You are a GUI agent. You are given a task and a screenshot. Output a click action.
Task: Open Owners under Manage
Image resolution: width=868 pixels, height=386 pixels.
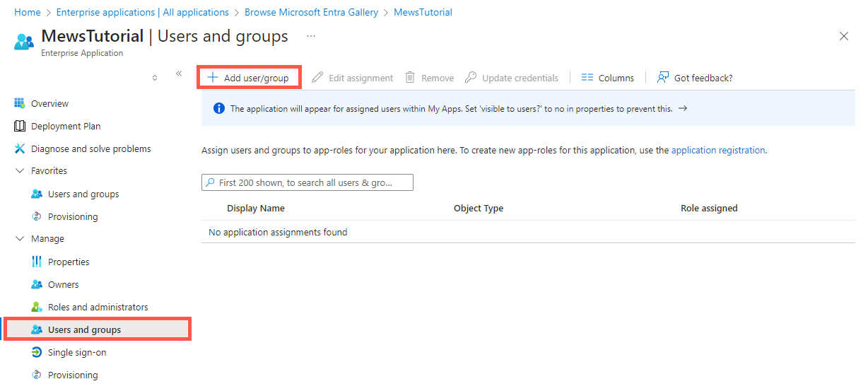click(x=64, y=284)
